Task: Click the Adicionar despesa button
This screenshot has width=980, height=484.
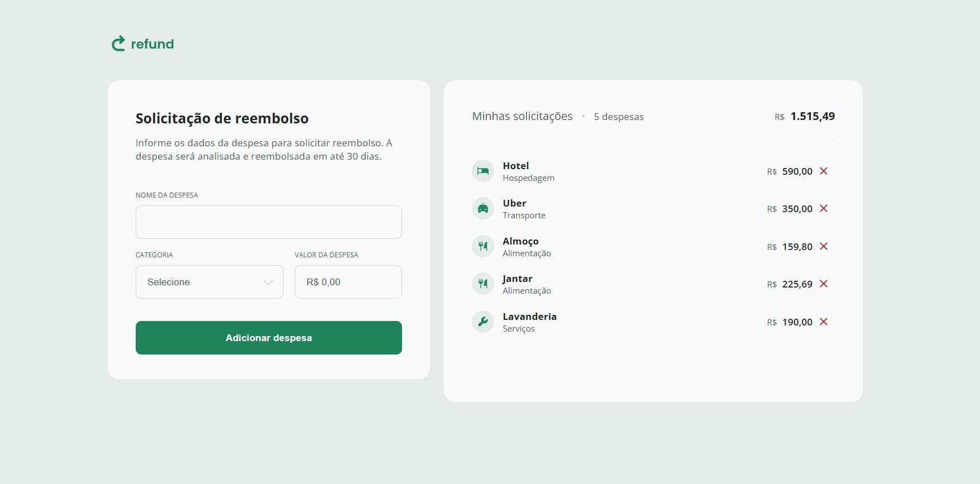Action: 269,338
